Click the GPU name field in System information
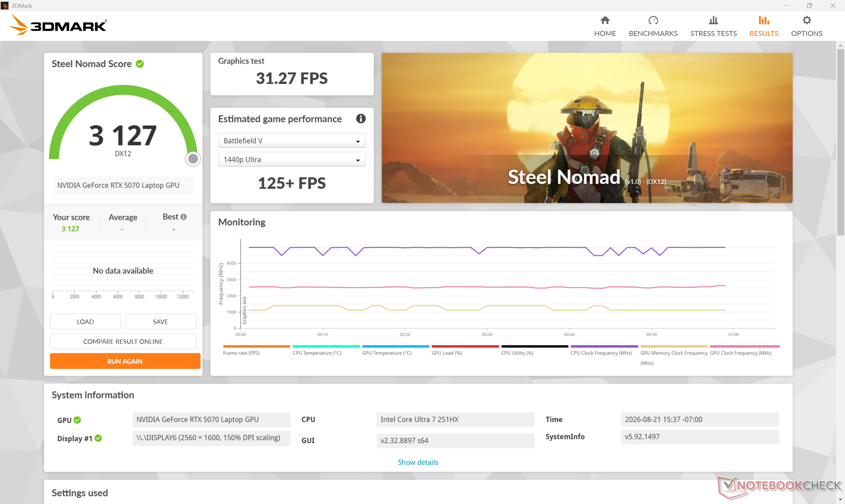This screenshot has width=845, height=504. [x=211, y=420]
